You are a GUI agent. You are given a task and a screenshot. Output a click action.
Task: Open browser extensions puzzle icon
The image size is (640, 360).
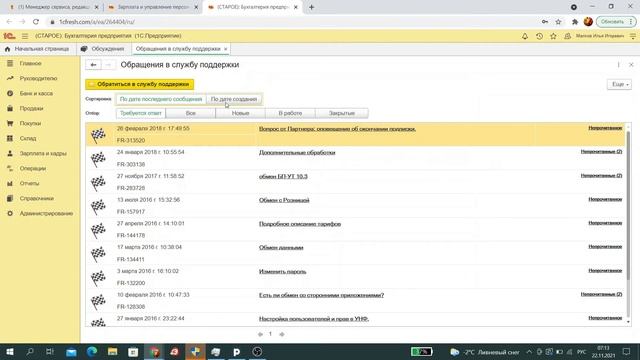tap(575, 22)
